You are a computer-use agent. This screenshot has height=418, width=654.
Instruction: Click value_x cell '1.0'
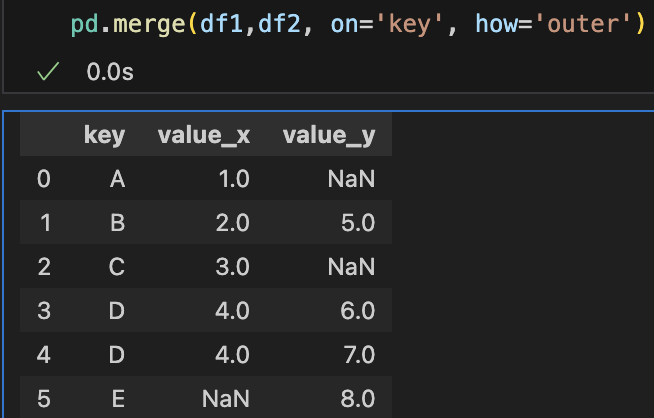coord(234,179)
